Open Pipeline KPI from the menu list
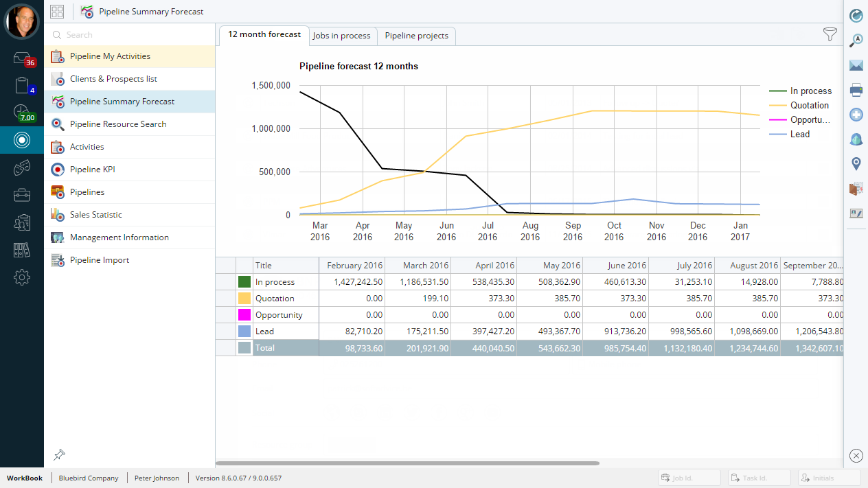The width and height of the screenshot is (868, 488). pos(97,170)
